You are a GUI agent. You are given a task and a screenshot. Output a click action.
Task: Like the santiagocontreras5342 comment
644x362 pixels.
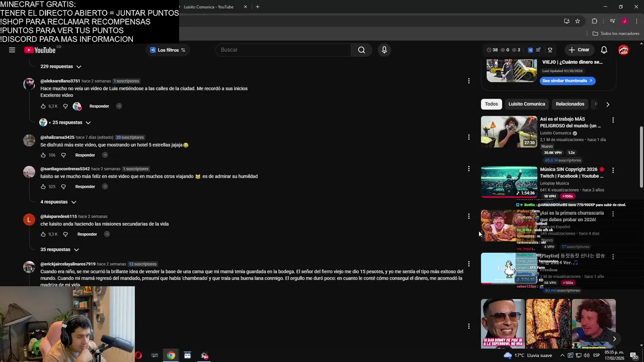point(43,187)
